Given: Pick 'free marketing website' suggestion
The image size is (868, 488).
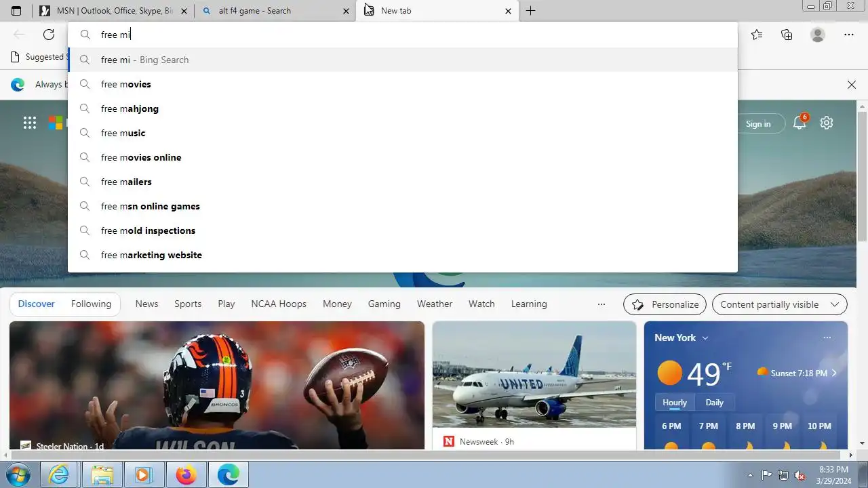Looking at the screenshot, I should [402, 255].
